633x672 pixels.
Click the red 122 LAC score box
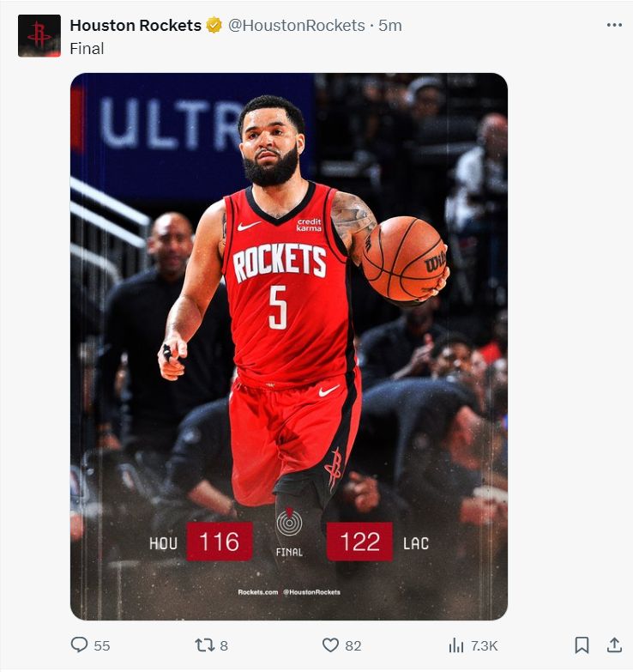(359, 542)
